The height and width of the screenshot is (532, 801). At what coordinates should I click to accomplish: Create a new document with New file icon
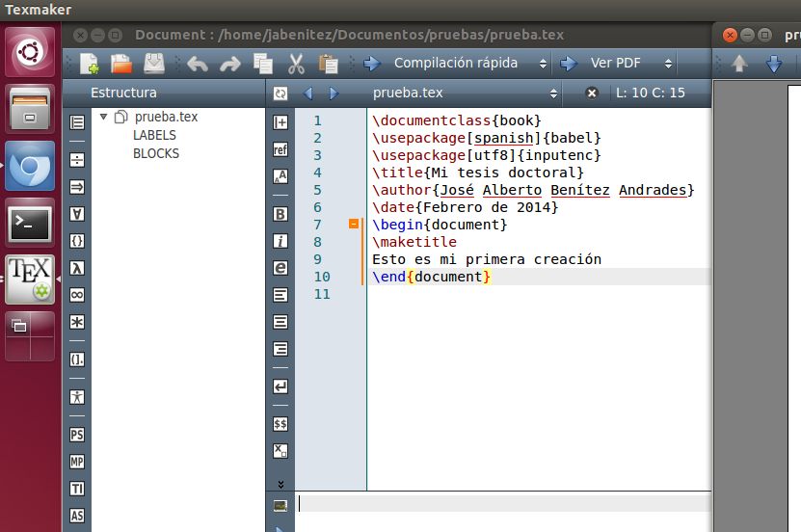(x=90, y=64)
